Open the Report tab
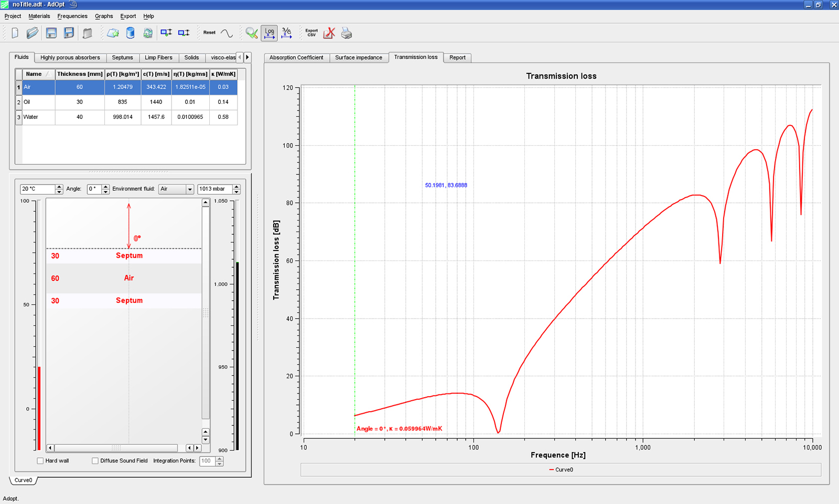 point(457,58)
